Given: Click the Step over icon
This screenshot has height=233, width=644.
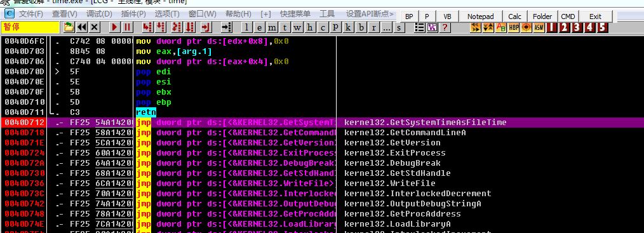Looking at the screenshot, I should [161, 27].
